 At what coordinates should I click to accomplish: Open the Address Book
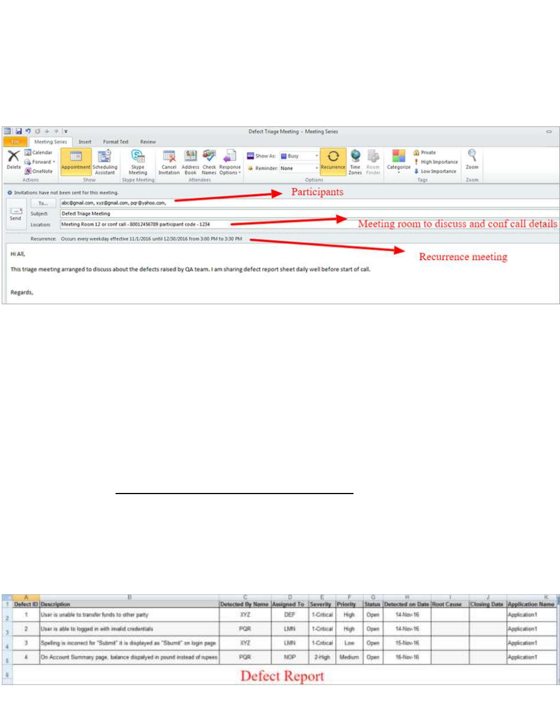[x=190, y=162]
